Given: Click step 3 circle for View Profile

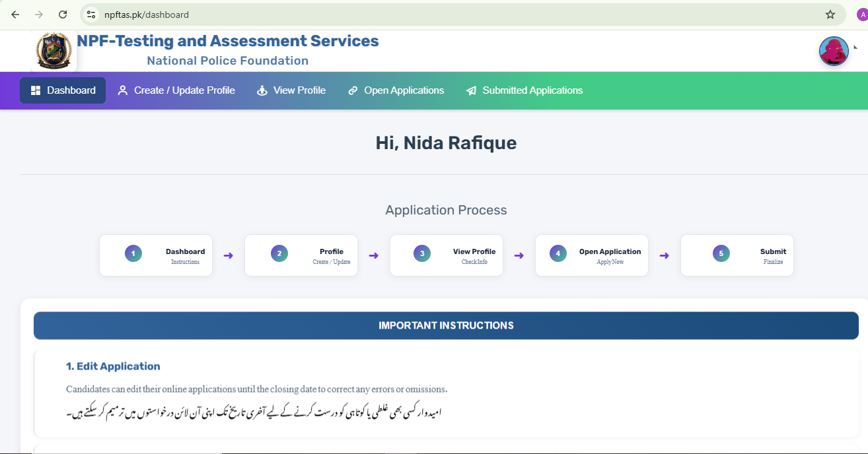Looking at the screenshot, I should 422,253.
